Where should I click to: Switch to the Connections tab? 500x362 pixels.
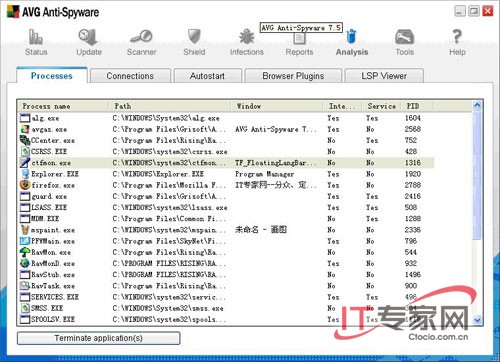tap(130, 76)
